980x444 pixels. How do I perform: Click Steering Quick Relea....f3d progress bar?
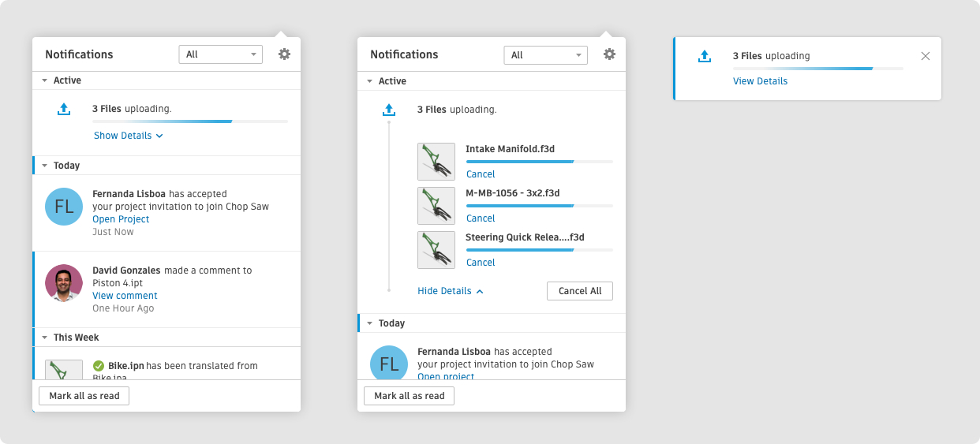[539, 250]
